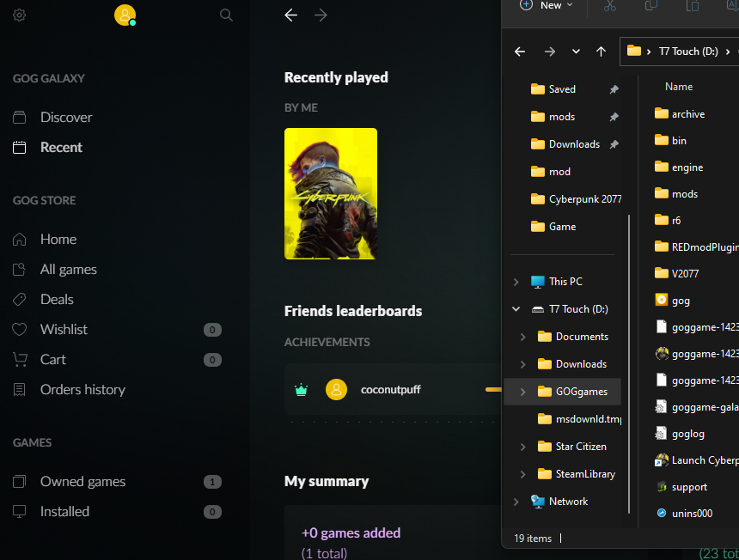The width and height of the screenshot is (739, 560).
Task: Select V2077 folder in file list
Action: tap(677, 274)
